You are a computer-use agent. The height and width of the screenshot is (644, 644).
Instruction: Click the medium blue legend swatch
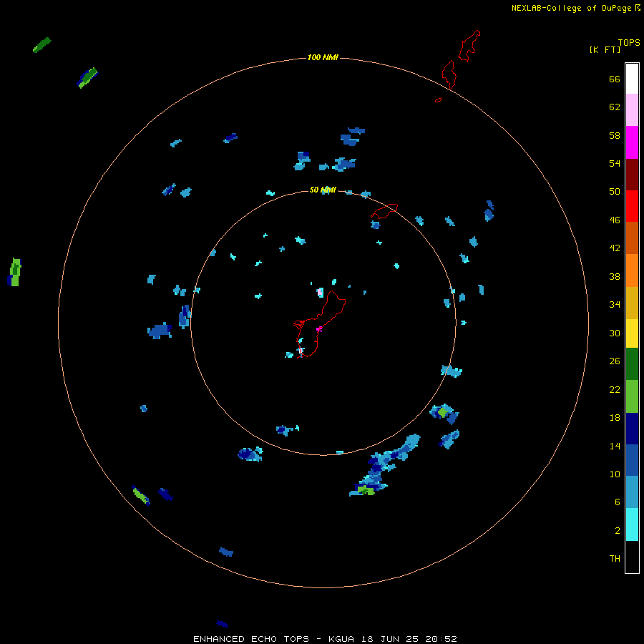[632, 460]
